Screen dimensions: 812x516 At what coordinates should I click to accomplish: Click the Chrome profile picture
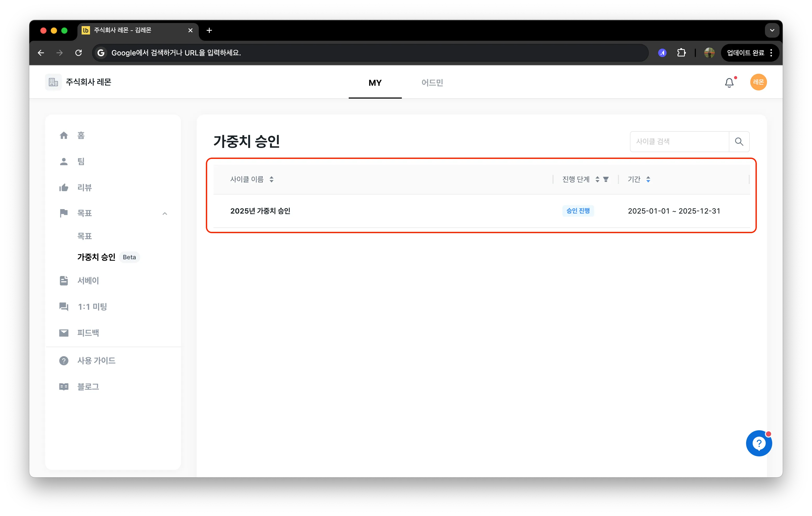coord(709,53)
